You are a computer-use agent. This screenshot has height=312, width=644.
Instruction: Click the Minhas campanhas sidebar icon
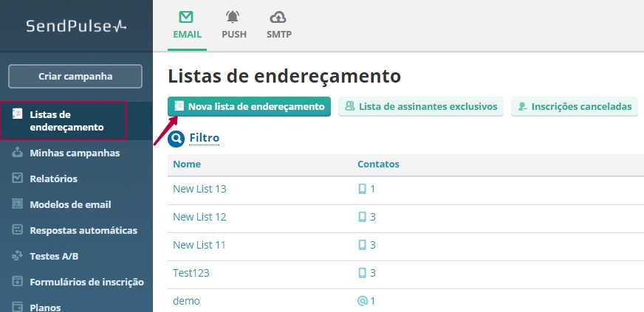point(18,153)
